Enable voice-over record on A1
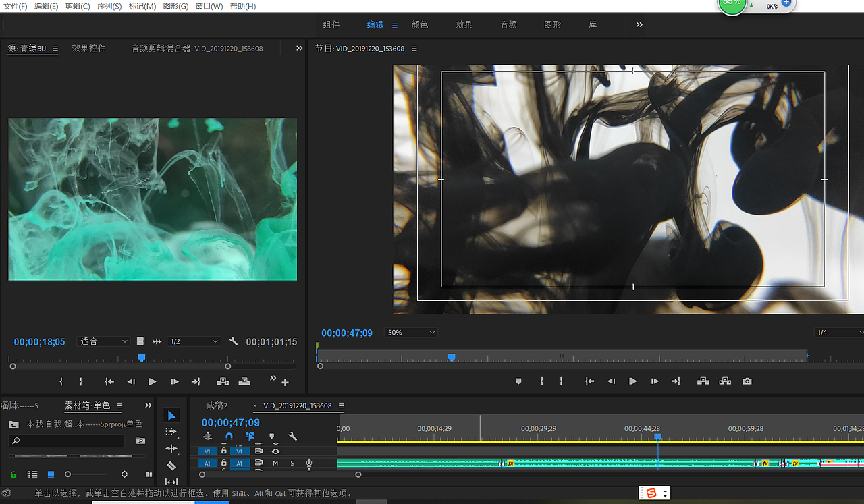This screenshot has width=864, height=504. point(309,463)
